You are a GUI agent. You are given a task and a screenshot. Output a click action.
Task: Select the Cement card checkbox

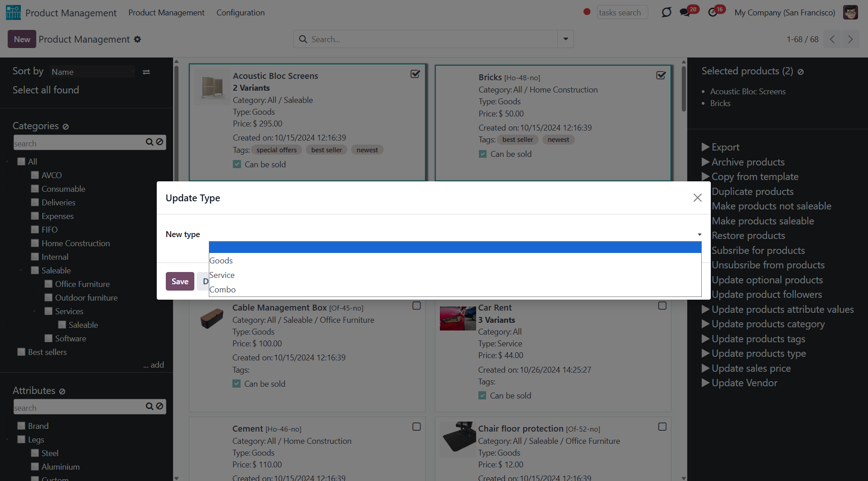coord(417,427)
